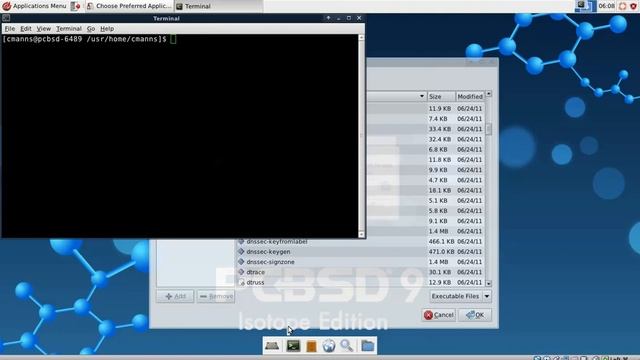Click the panel icon beside Applications Menu
The image size is (640, 360).
coord(76,6)
